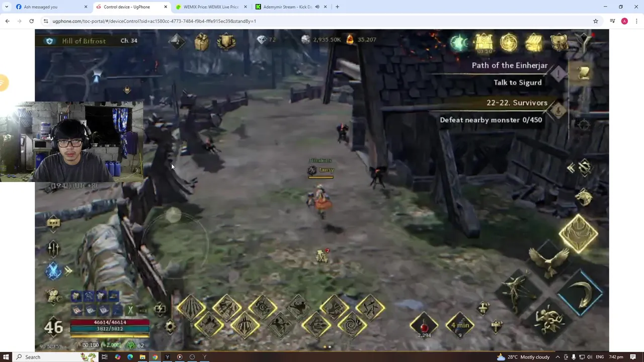Tap the level 46 character badge
Screen dimensions: 644x362
[53, 327]
